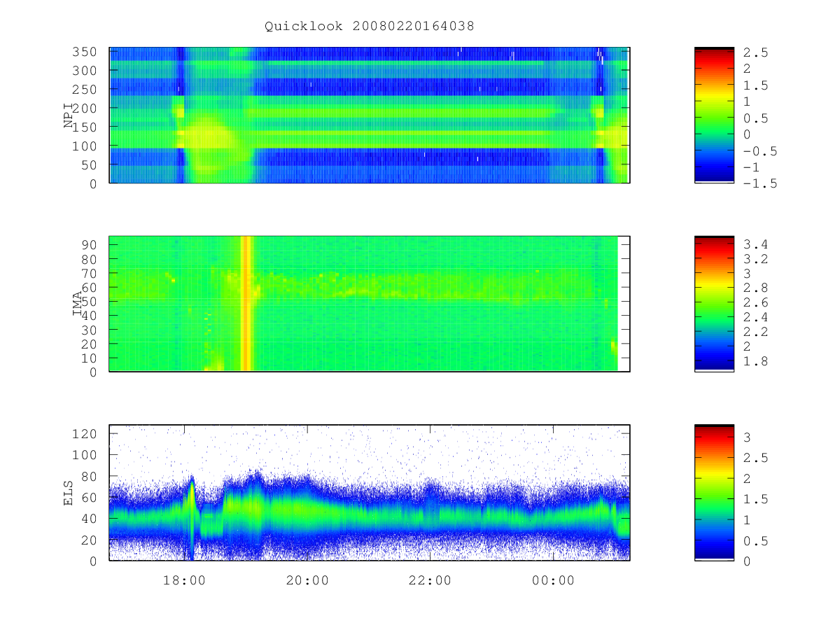Image resolution: width=840 pixels, height=630 pixels.
Task: Click the 2.5 label on ELS colorbar
Action: point(755,458)
